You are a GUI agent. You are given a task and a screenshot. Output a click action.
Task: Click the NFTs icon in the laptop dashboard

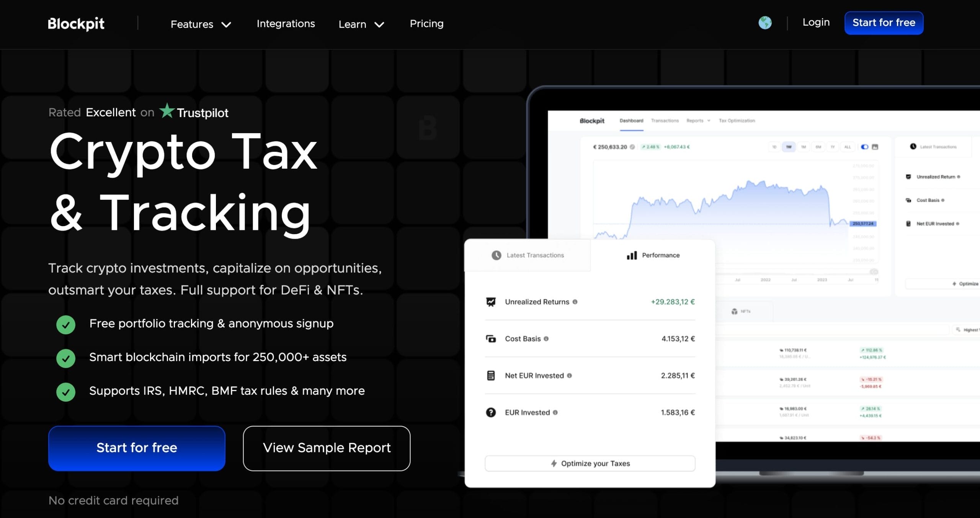(734, 311)
